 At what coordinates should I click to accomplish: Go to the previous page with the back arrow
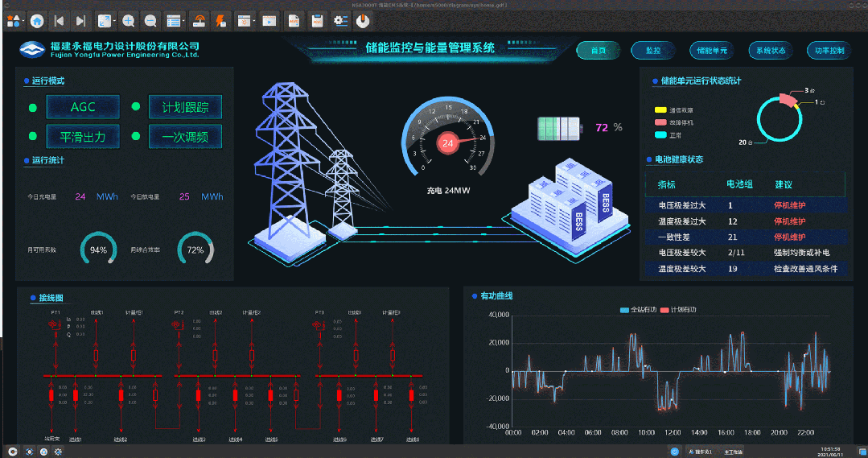coord(59,20)
